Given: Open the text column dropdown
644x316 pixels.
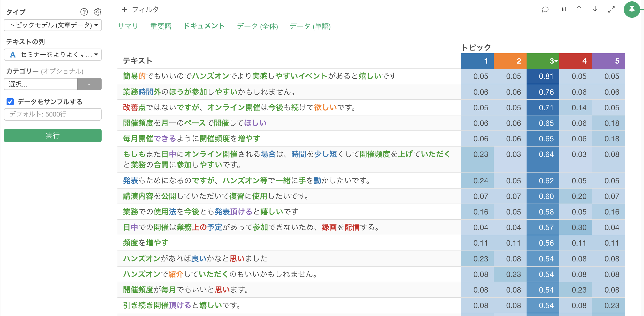Looking at the screenshot, I should [x=53, y=55].
